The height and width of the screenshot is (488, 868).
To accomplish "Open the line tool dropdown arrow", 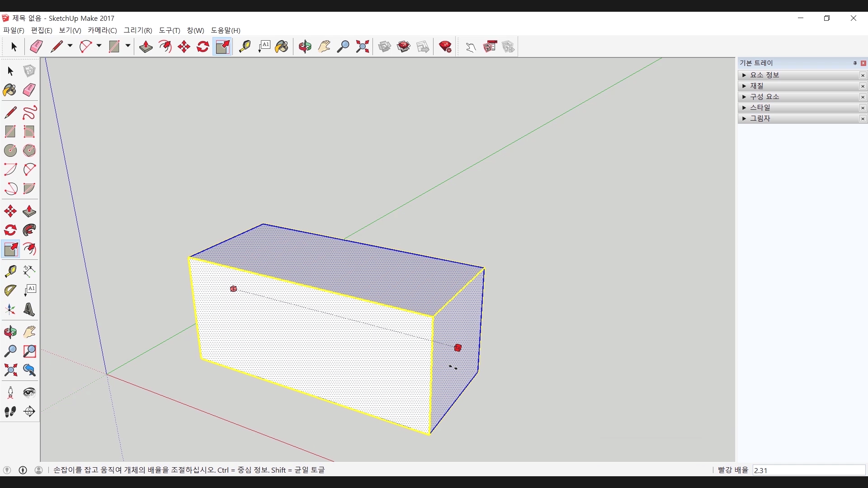I will (x=70, y=46).
